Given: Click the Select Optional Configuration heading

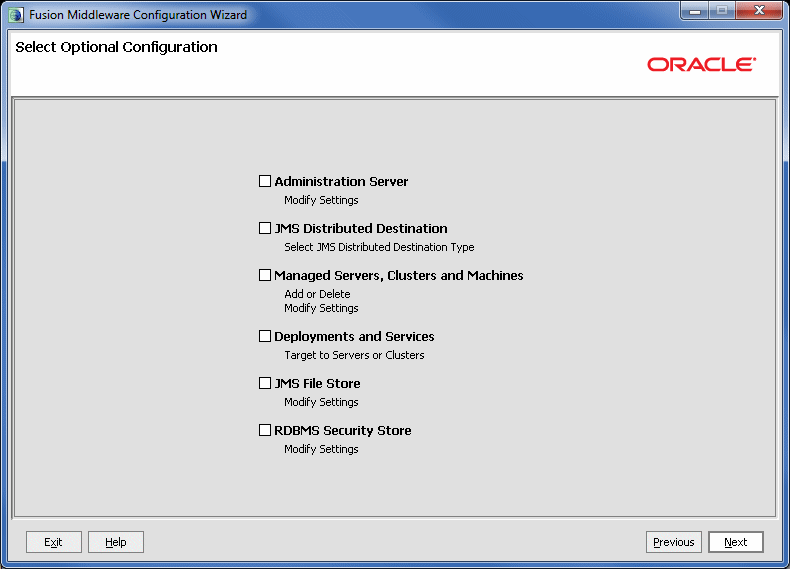Looking at the screenshot, I should [116, 47].
